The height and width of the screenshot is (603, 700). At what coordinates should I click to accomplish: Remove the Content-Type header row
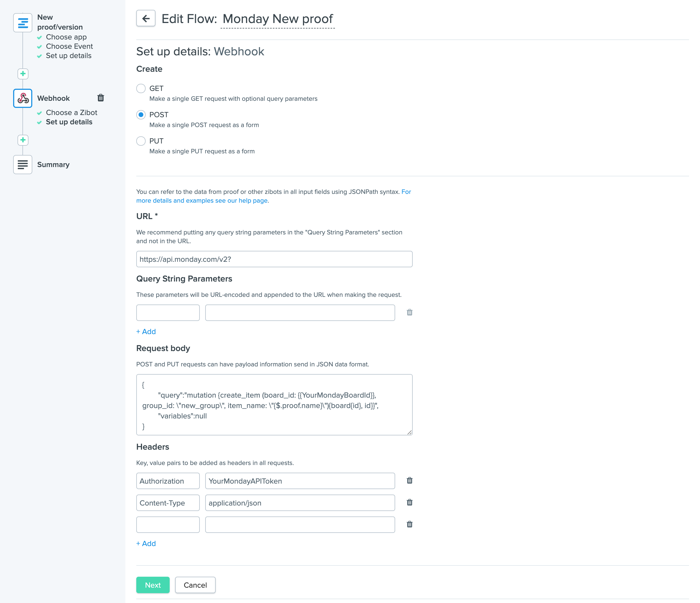409,502
